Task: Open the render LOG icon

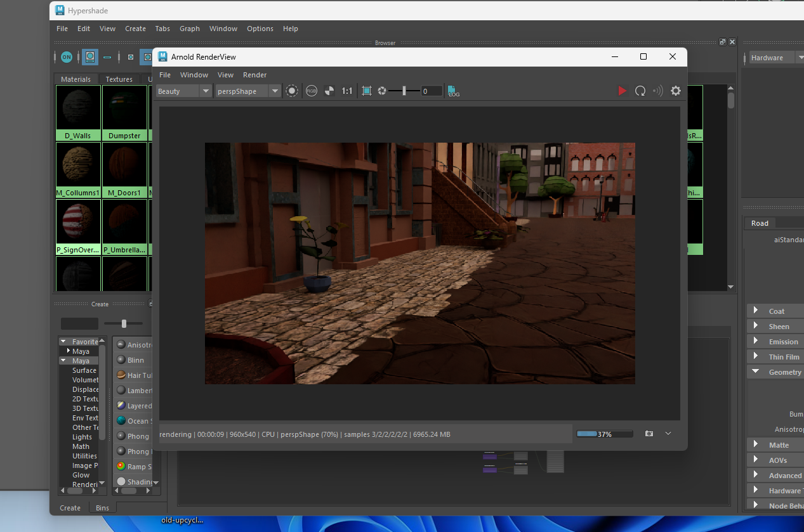Action: tap(453, 91)
